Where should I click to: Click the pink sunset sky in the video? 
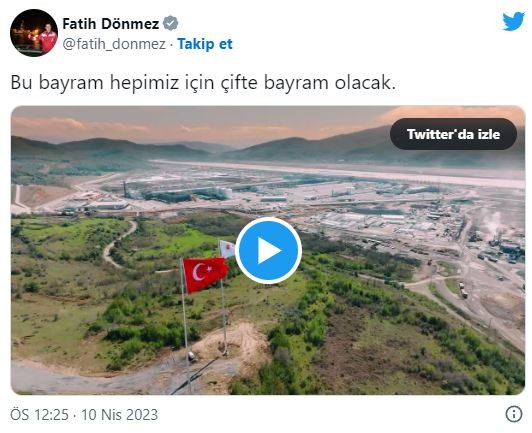point(268,123)
